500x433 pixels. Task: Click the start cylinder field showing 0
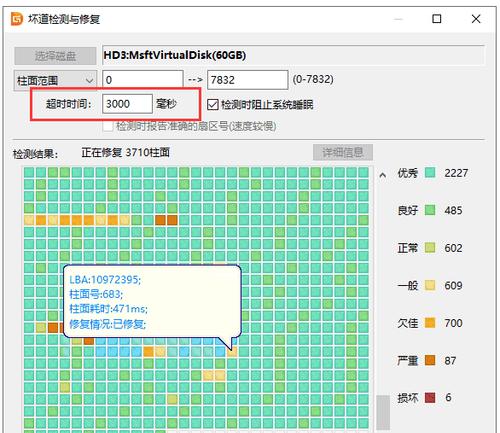pos(143,80)
